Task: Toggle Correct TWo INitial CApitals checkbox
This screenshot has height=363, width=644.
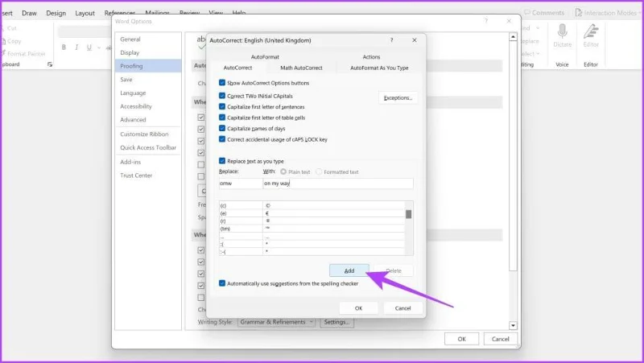Action: (222, 96)
